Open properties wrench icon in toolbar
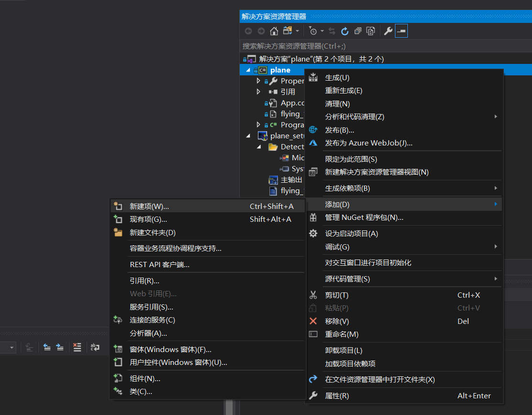Viewport: 532px width, 415px height. 388,31
